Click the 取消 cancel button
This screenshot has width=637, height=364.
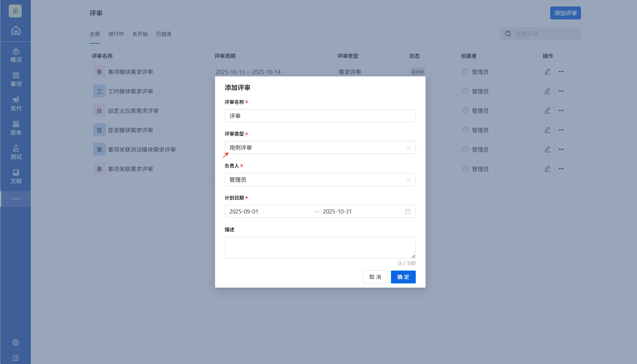click(x=375, y=277)
